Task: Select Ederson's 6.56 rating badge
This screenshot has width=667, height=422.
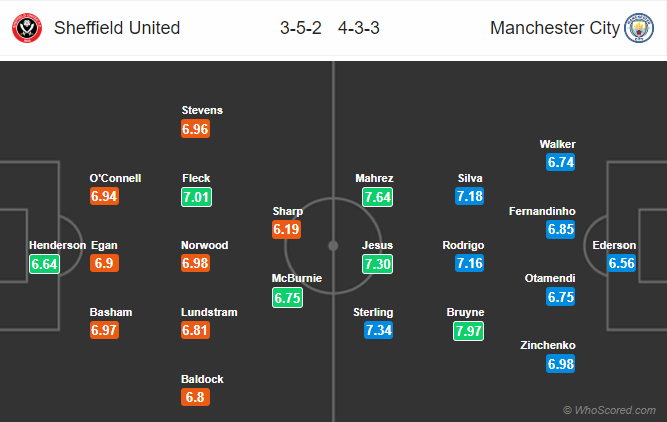Action: 621,263
